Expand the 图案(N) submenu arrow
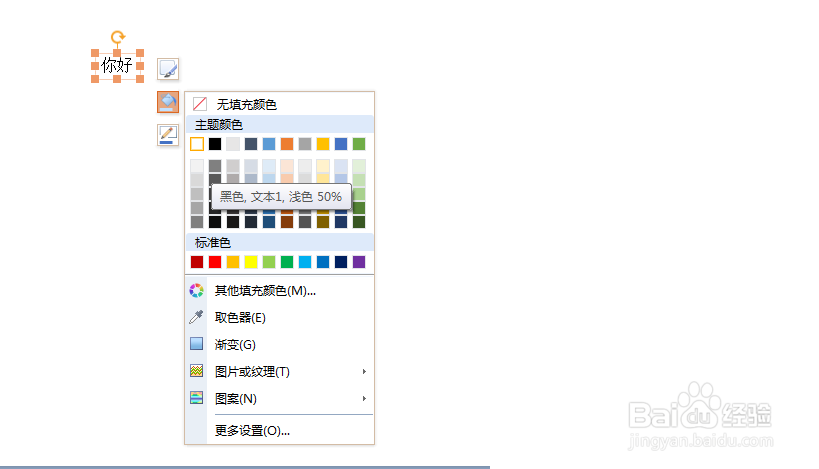Image resolution: width=819 pixels, height=469 pixels. click(x=364, y=398)
